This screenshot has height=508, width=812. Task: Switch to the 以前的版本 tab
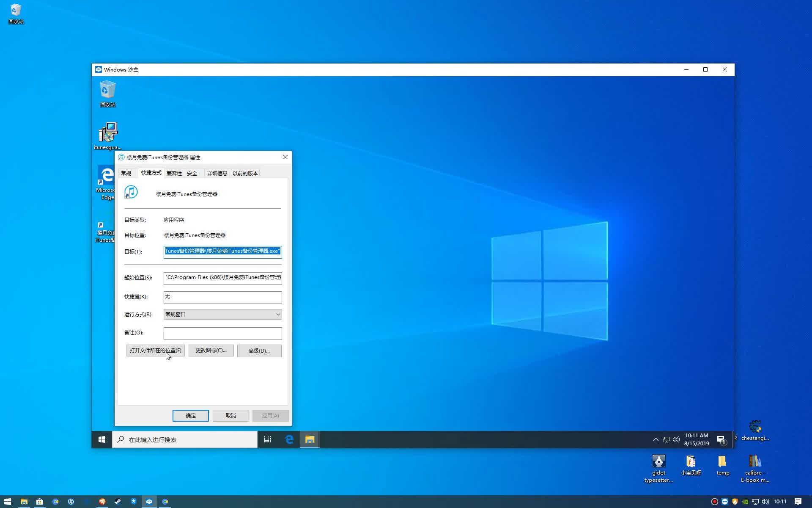(x=245, y=173)
